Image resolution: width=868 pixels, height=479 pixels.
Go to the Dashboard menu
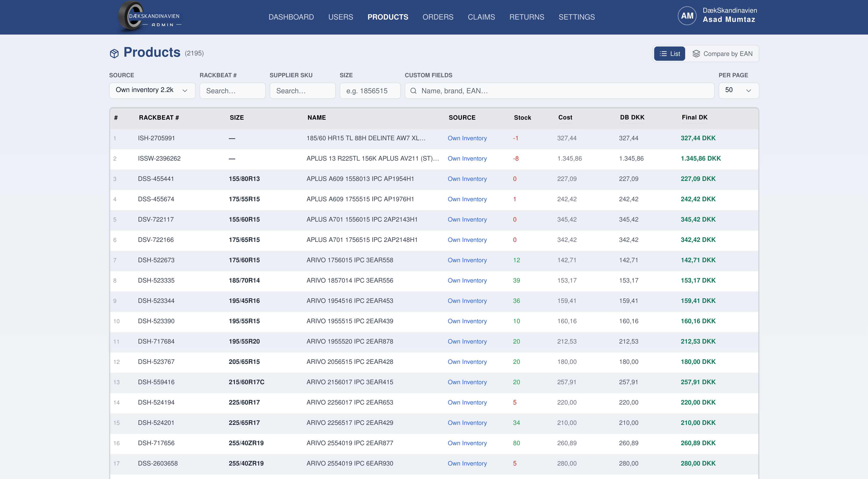[x=291, y=17]
